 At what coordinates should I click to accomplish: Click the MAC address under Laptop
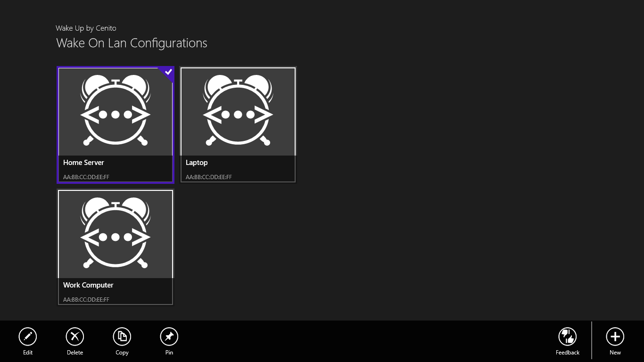coord(209,177)
